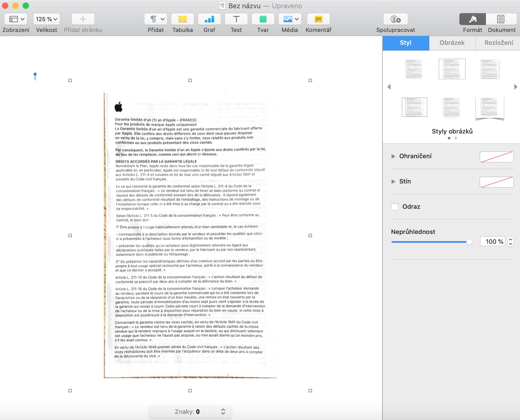Open the Dokument inspector icon
The image size is (520, 420).
coord(501,19)
